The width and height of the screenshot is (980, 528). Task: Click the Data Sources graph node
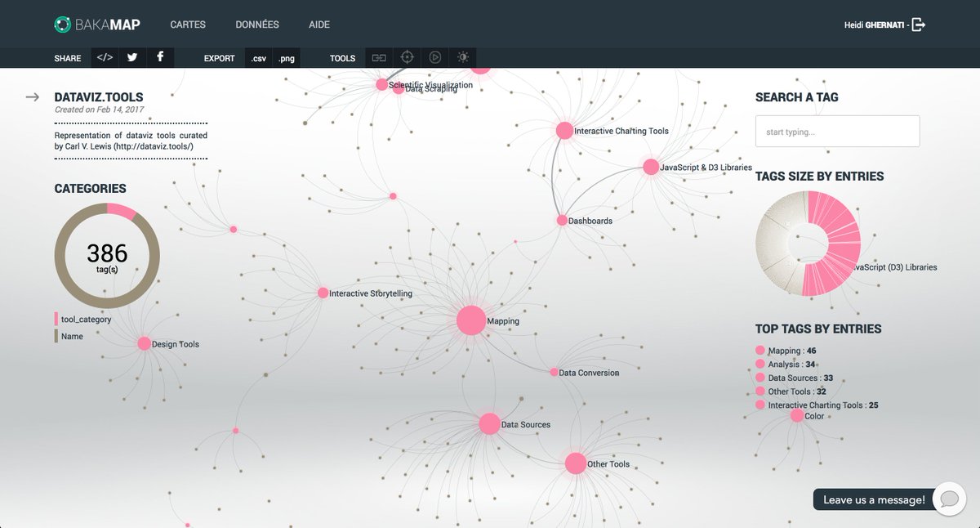[x=489, y=423]
